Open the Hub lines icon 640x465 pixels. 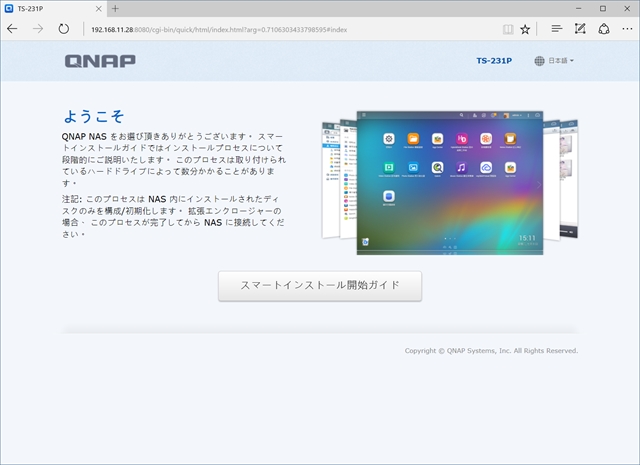[557, 29]
